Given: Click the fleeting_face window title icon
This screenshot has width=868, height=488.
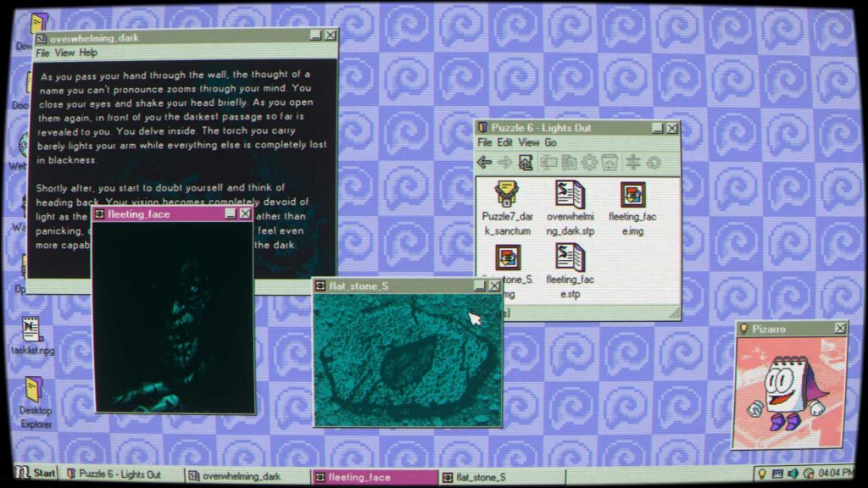Looking at the screenshot, I should point(100,214).
